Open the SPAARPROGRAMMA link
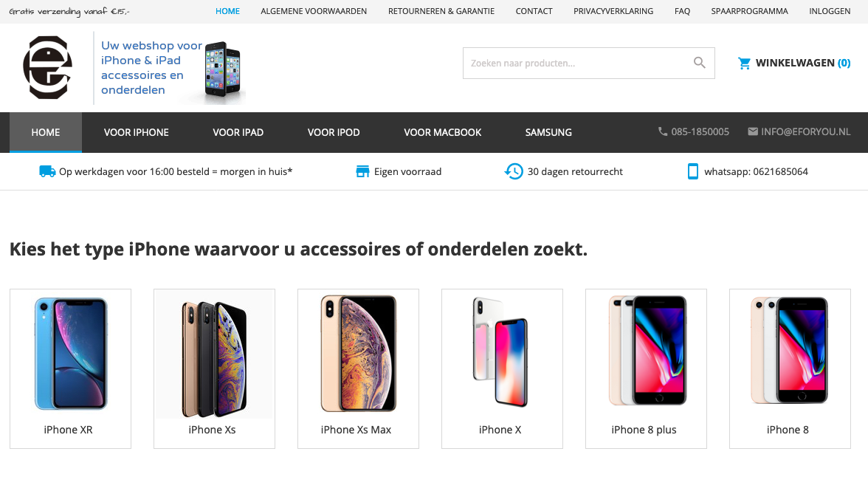The image size is (868, 477). tap(750, 11)
